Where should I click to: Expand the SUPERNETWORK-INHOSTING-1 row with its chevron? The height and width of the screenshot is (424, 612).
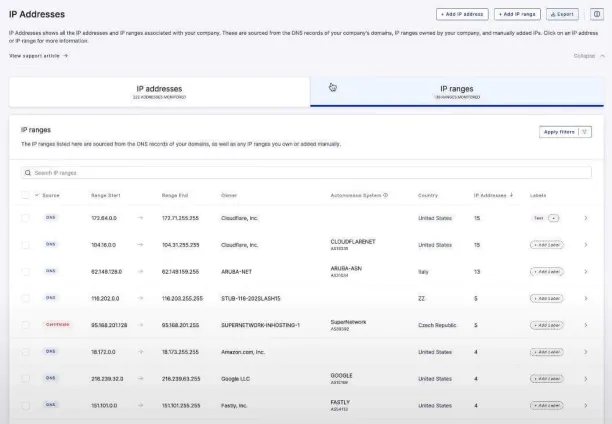[586, 325]
